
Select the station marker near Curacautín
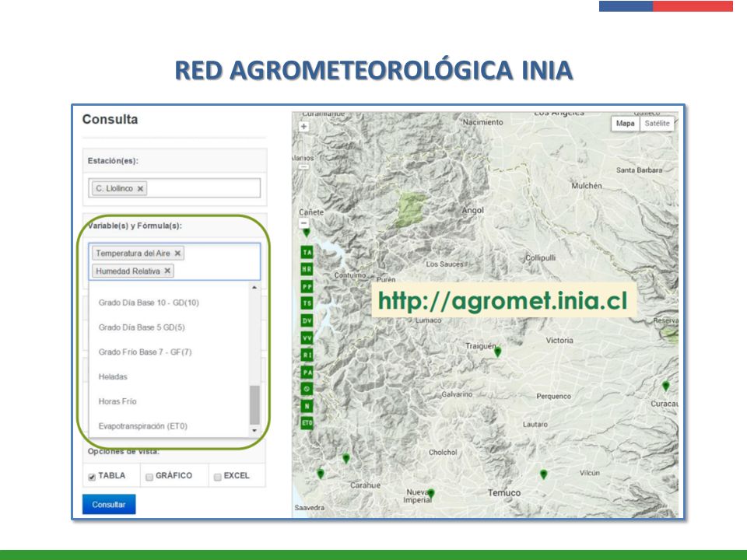(666, 386)
